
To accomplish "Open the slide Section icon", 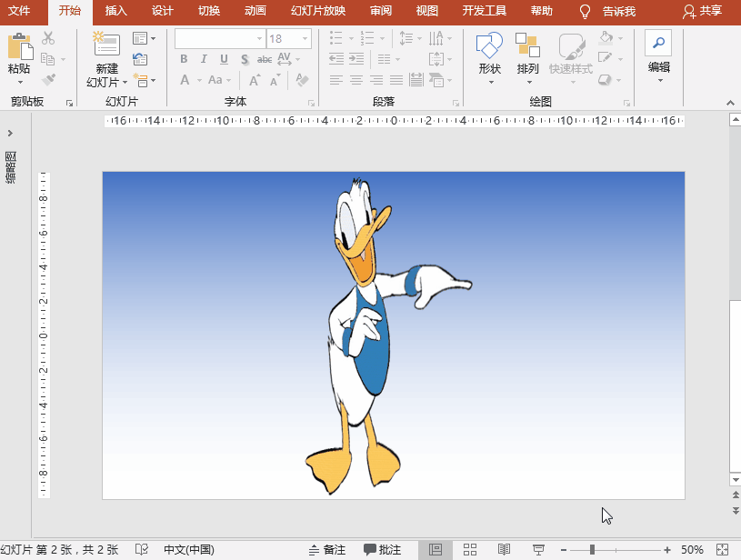I will coord(140,80).
